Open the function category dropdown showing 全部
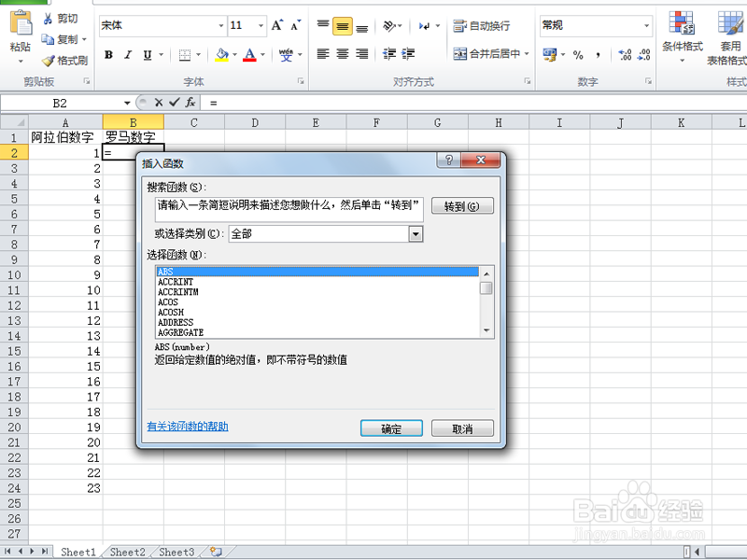The height and width of the screenshot is (560, 747). (415, 233)
